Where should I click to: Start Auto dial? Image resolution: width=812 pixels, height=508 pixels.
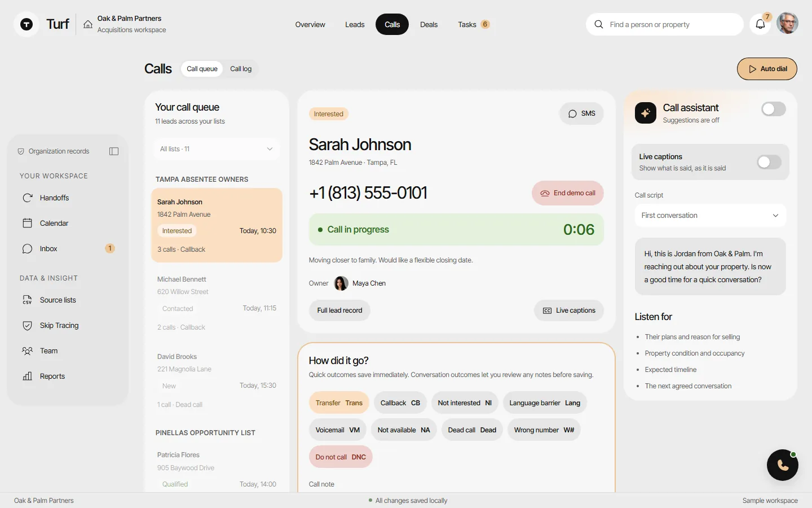click(767, 69)
